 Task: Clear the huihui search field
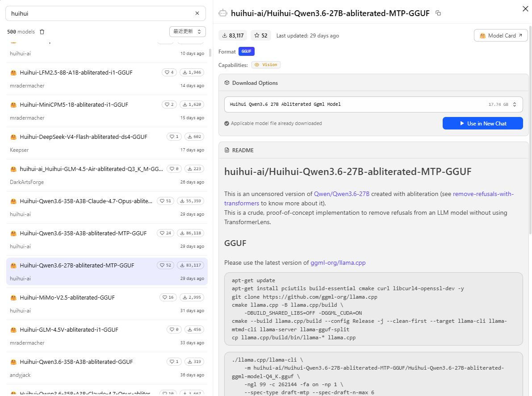pyautogui.click(x=197, y=13)
